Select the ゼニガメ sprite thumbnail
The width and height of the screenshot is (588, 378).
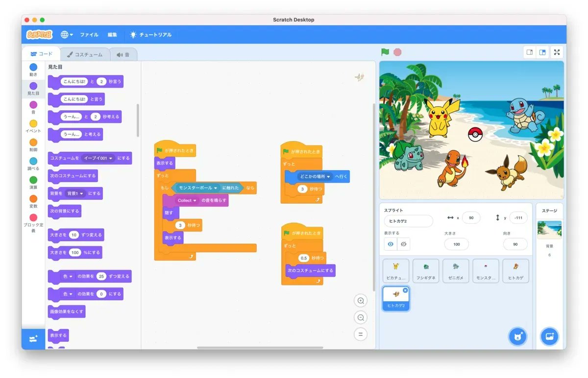click(456, 271)
